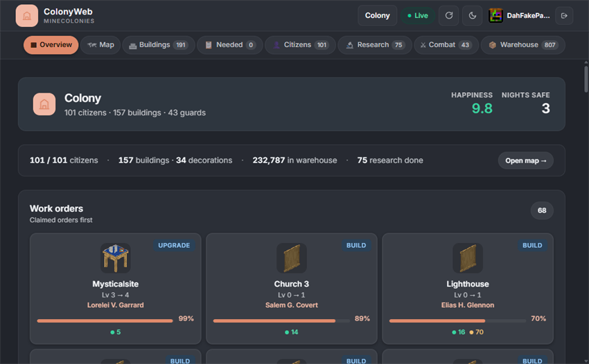Click the logout icon next to username

tap(564, 15)
